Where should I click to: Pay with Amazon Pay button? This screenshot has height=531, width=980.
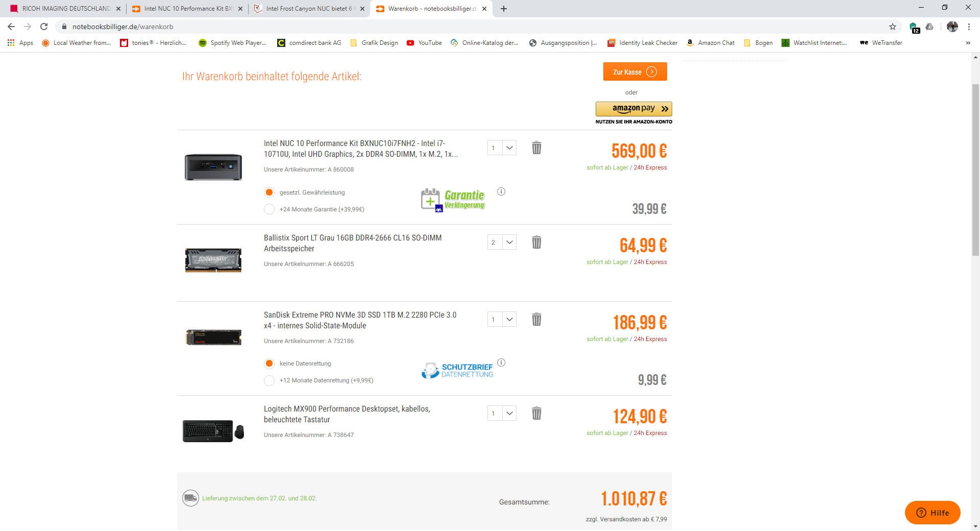pyautogui.click(x=634, y=109)
